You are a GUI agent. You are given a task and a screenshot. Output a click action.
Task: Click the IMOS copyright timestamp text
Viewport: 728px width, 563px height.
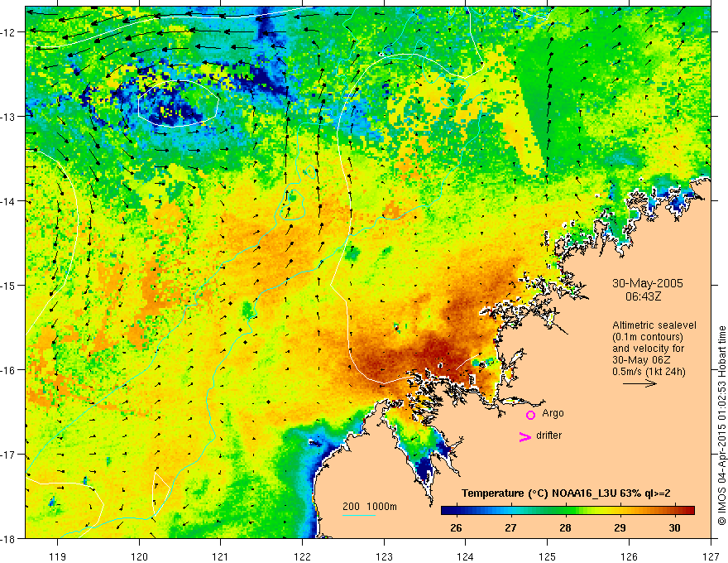(x=721, y=426)
